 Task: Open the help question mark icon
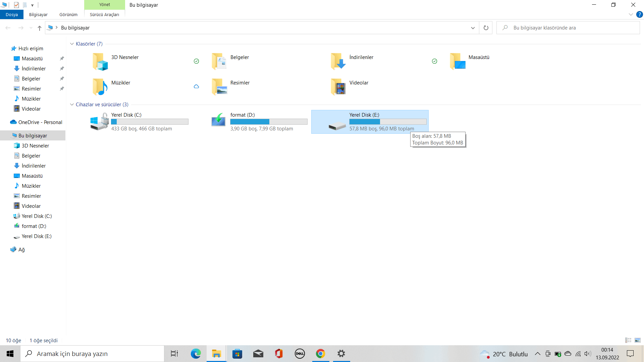tap(639, 15)
